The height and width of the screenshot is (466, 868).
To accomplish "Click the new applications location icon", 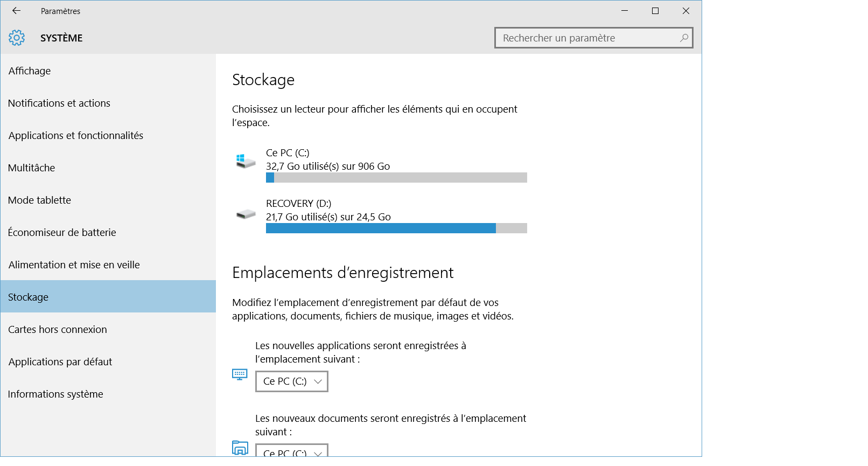I will point(240,374).
